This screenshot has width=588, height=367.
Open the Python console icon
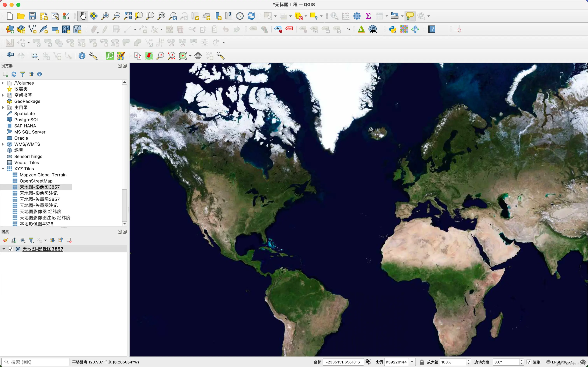tap(392, 29)
